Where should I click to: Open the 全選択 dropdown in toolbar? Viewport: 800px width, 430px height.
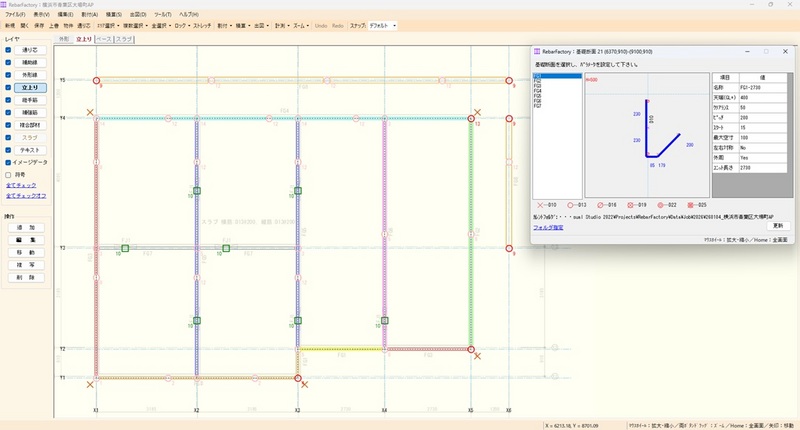click(x=160, y=24)
